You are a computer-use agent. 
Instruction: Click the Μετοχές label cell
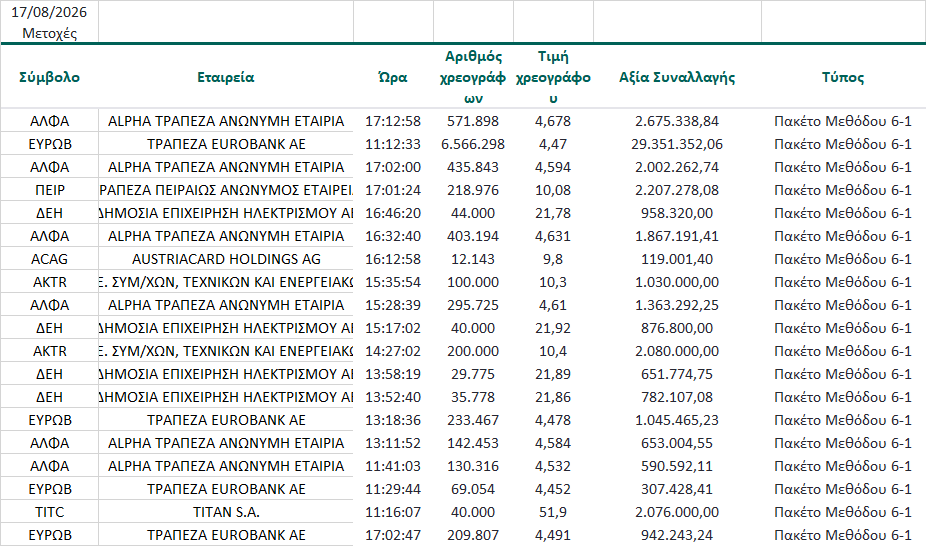point(49,33)
